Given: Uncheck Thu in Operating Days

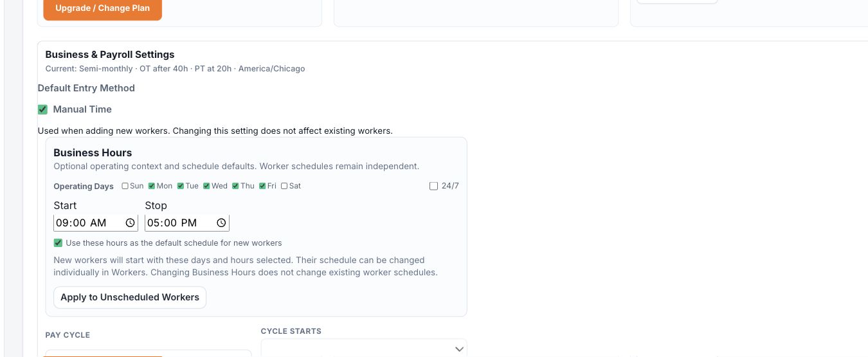Looking at the screenshot, I should (235, 186).
